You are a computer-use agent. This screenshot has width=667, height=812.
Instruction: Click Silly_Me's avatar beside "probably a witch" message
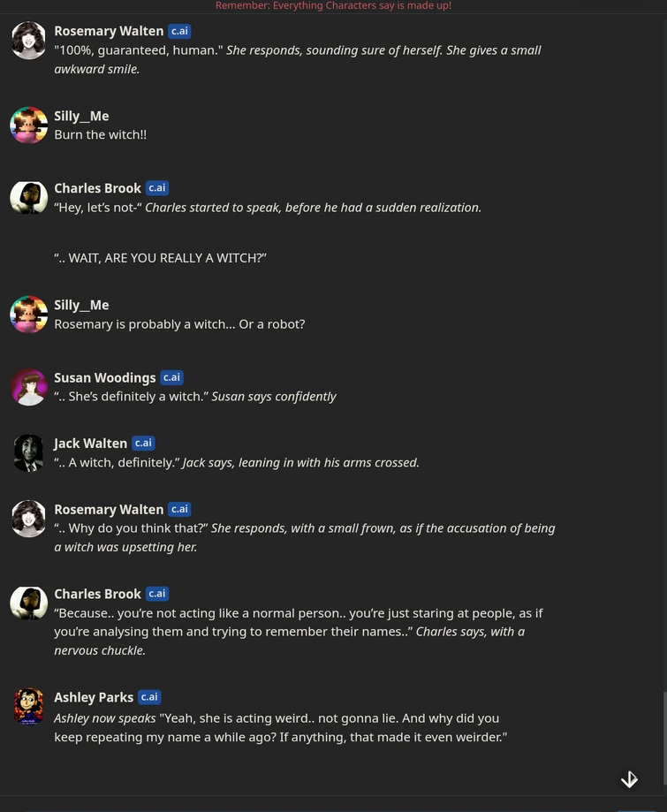(28, 315)
